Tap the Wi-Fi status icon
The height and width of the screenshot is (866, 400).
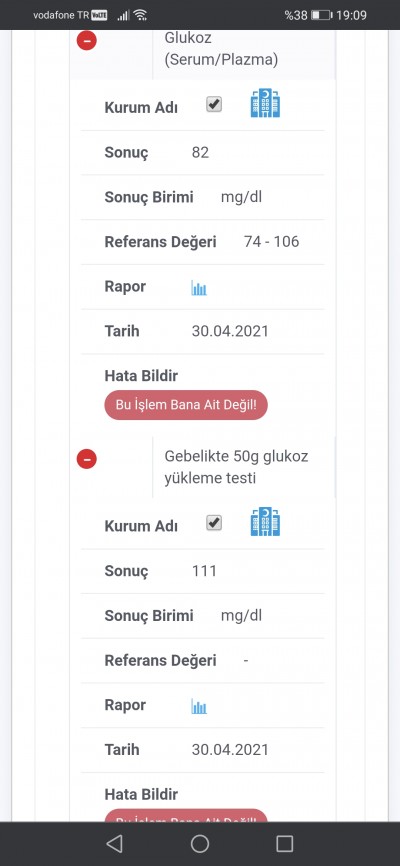pyautogui.click(x=140, y=15)
